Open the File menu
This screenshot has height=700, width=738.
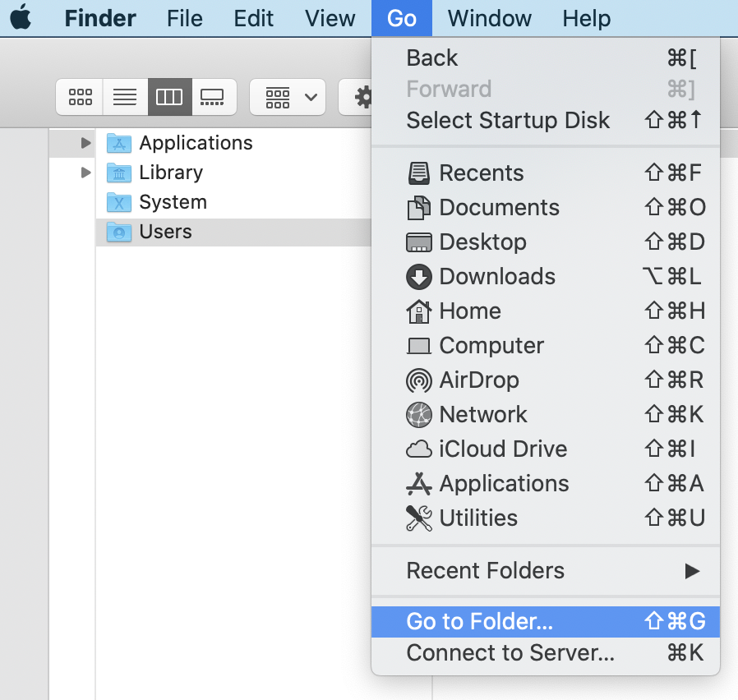click(x=184, y=18)
